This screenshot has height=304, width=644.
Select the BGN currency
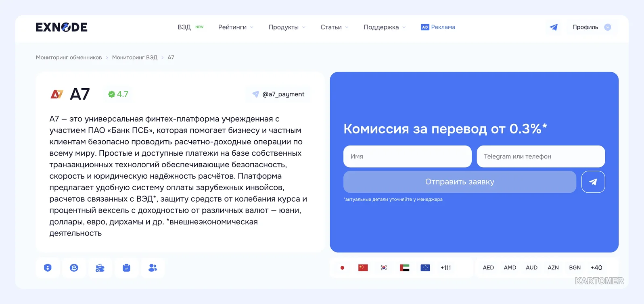575,268
